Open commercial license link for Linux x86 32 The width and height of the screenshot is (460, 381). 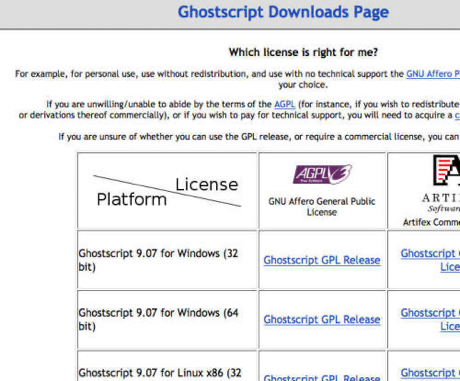pyautogui.click(x=430, y=374)
